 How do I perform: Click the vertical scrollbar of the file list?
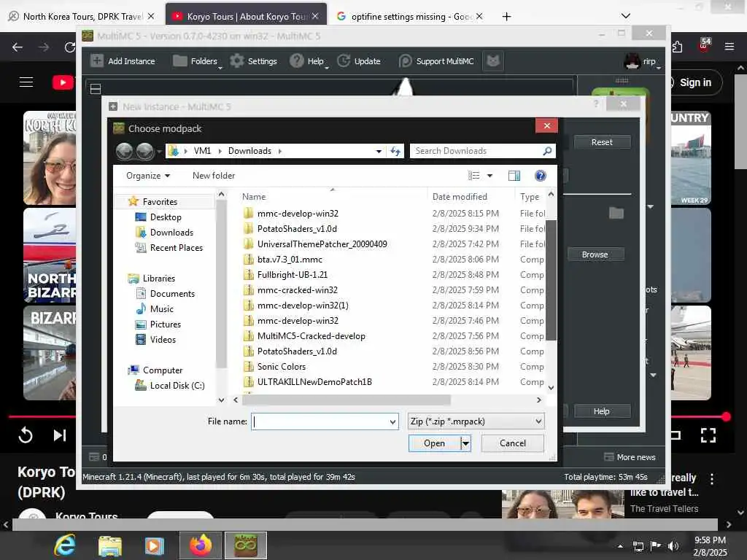pyautogui.click(x=551, y=281)
